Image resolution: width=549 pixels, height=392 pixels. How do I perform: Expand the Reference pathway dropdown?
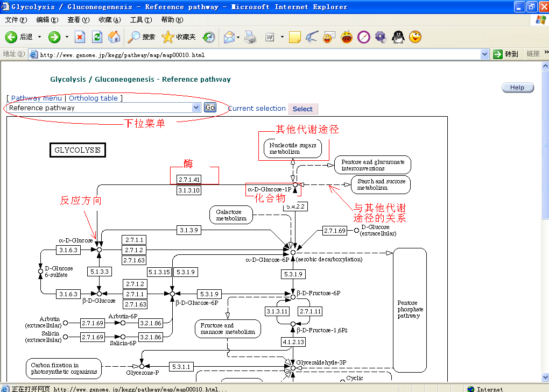(196, 108)
